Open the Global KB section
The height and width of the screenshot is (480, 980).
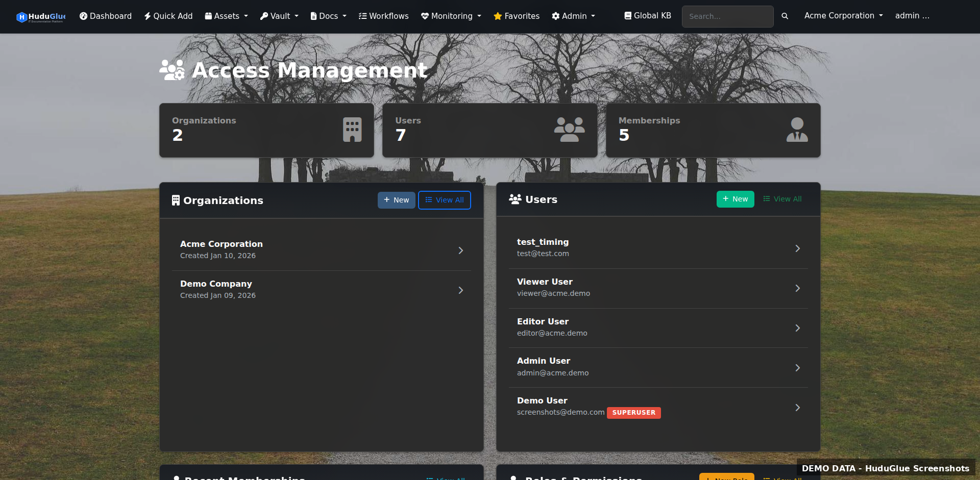point(647,16)
